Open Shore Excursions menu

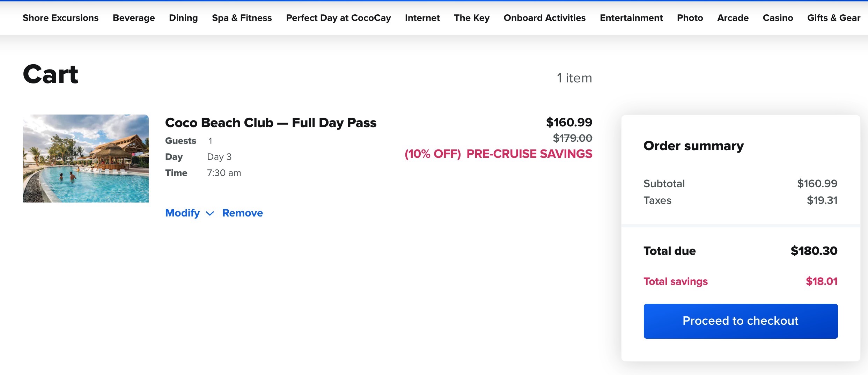coord(61,18)
